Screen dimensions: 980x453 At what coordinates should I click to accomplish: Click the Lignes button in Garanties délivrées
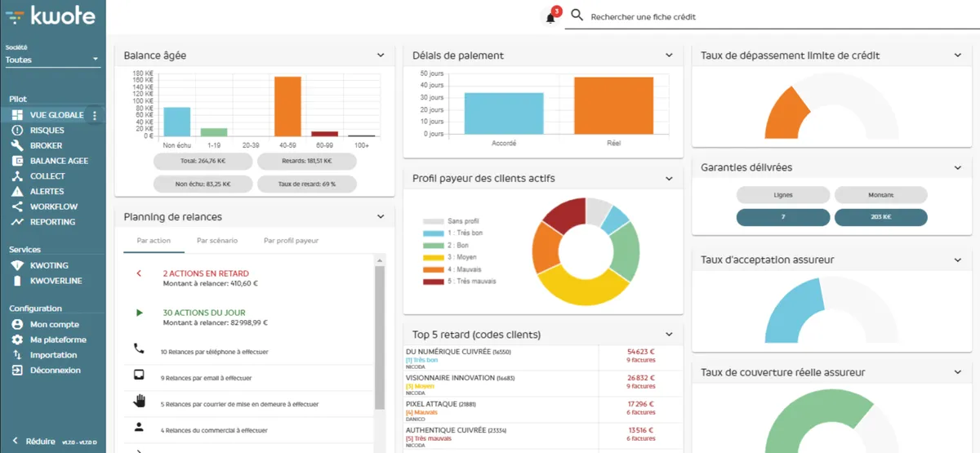click(783, 195)
